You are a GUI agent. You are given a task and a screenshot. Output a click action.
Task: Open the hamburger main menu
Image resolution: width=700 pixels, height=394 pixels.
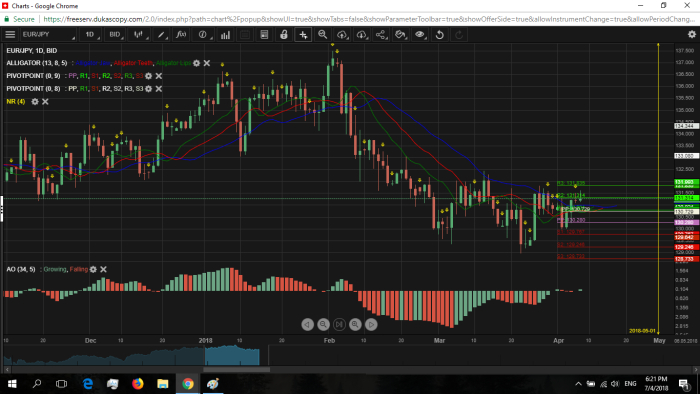(10, 34)
